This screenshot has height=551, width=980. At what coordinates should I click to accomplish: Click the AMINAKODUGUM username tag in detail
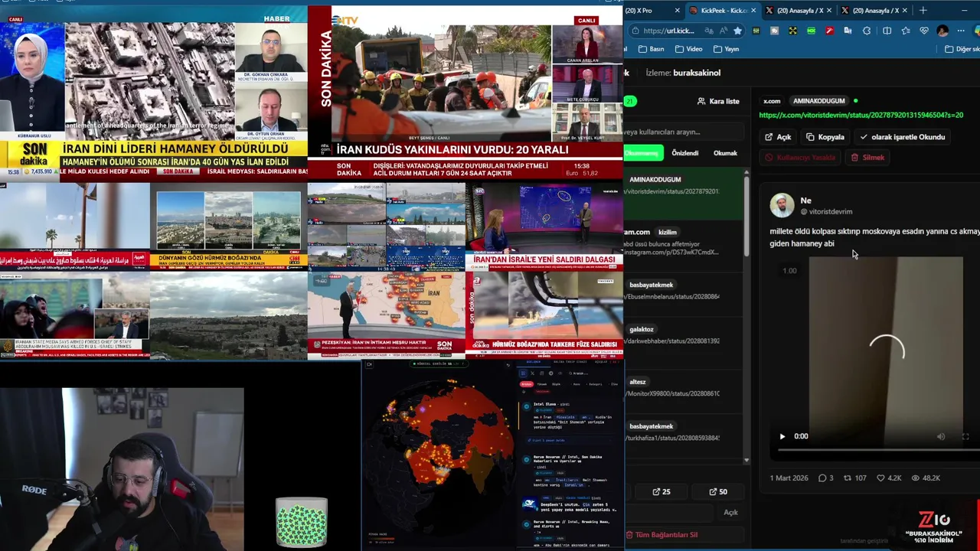pyautogui.click(x=818, y=101)
